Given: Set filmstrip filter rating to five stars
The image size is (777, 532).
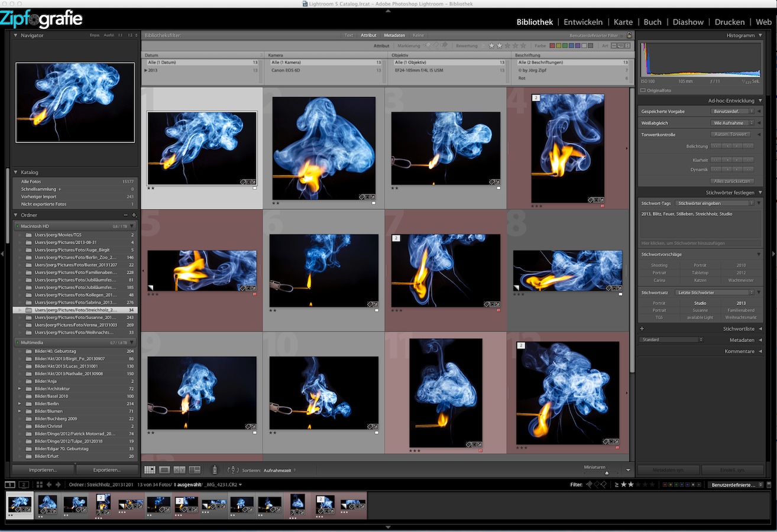Looking at the screenshot, I should [x=652, y=485].
